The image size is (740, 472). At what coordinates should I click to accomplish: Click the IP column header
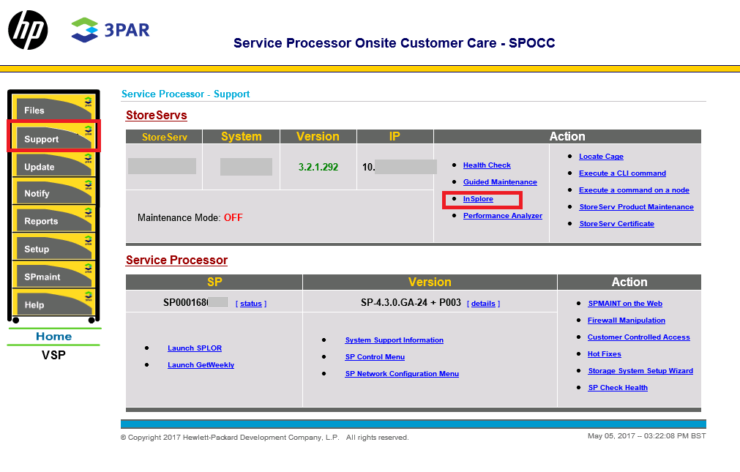[395, 136]
